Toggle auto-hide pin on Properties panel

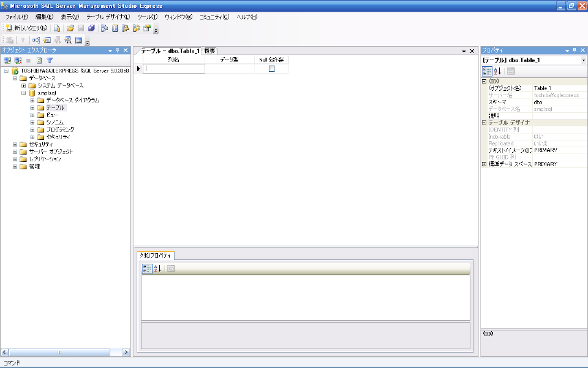[x=575, y=50]
